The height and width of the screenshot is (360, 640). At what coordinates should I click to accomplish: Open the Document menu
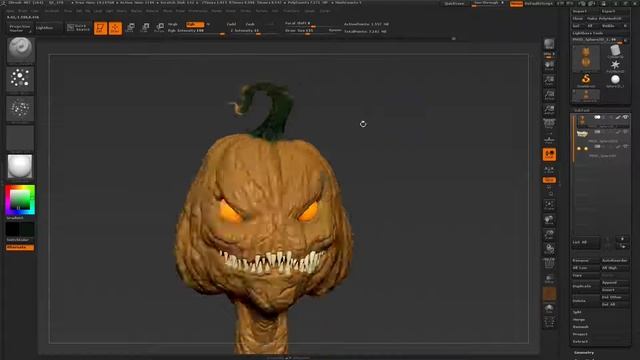tap(52, 11)
